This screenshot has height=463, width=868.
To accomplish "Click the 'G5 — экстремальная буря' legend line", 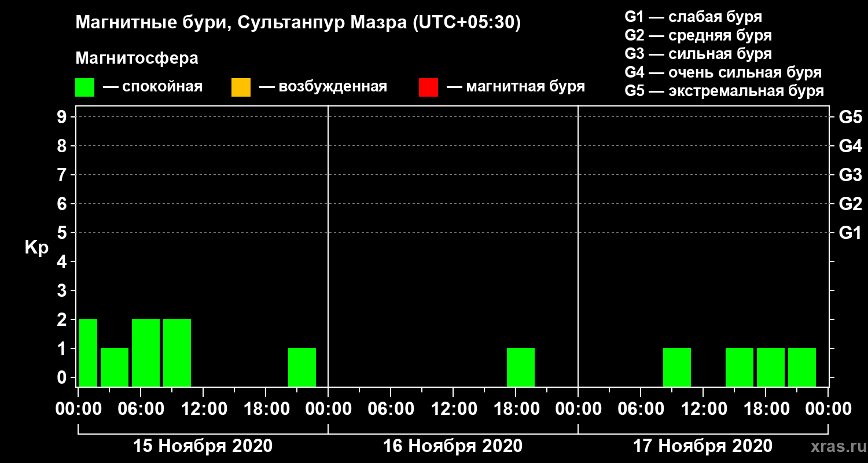I will (724, 91).
